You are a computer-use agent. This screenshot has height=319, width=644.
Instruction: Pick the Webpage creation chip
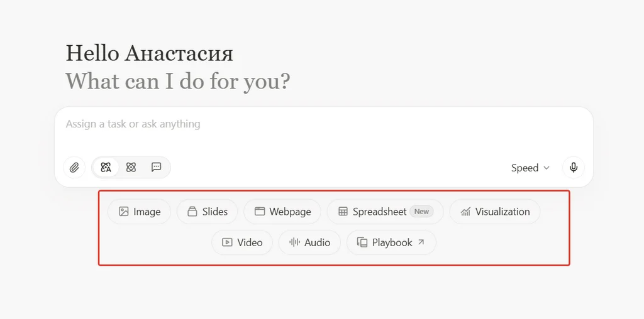point(282,212)
